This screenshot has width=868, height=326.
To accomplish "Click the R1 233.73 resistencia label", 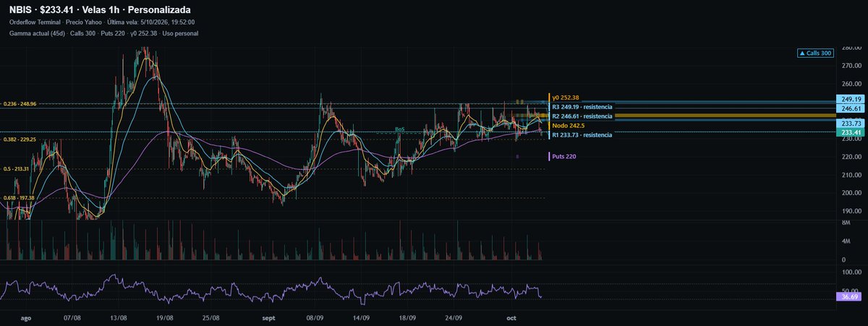I will (x=582, y=135).
